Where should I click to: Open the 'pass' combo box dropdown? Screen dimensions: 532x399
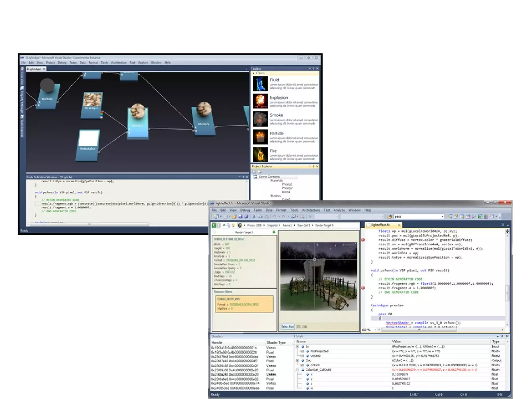click(442, 216)
